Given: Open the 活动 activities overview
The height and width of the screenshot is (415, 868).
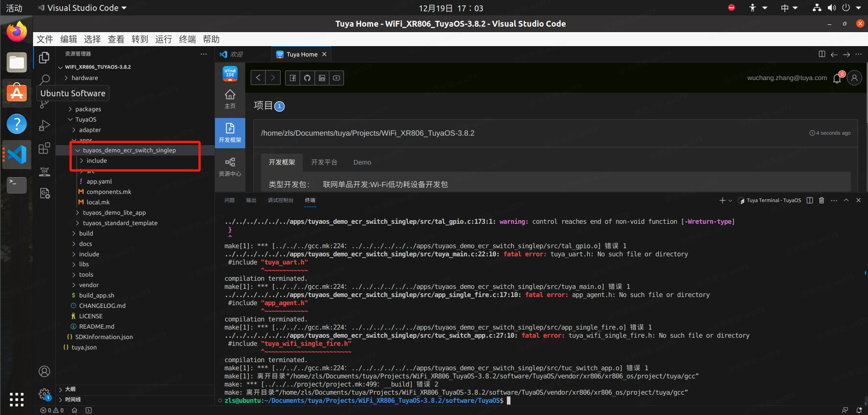Looking at the screenshot, I should (x=14, y=8).
